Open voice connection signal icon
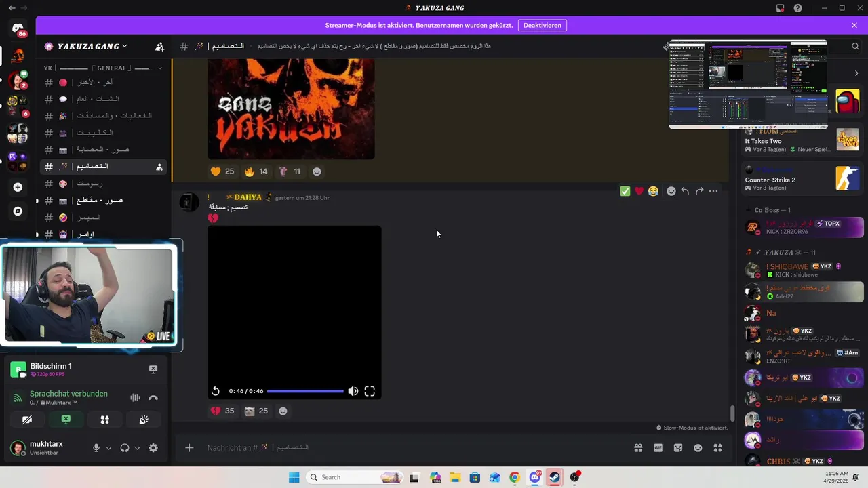 tap(17, 398)
